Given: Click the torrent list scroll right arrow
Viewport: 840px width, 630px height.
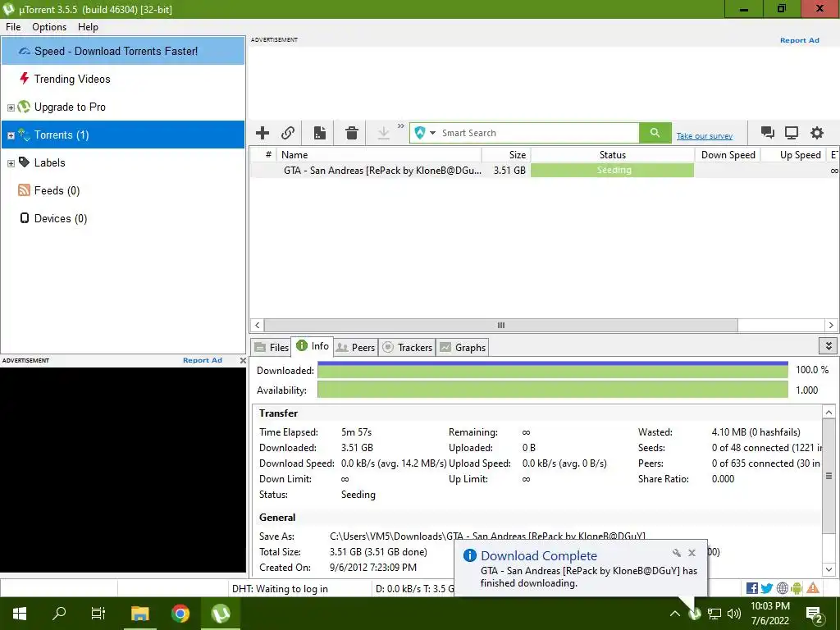Looking at the screenshot, I should pyautogui.click(x=831, y=325).
